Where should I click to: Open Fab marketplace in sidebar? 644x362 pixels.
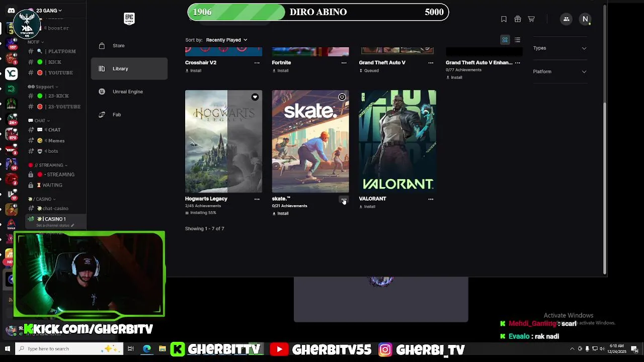129,115
